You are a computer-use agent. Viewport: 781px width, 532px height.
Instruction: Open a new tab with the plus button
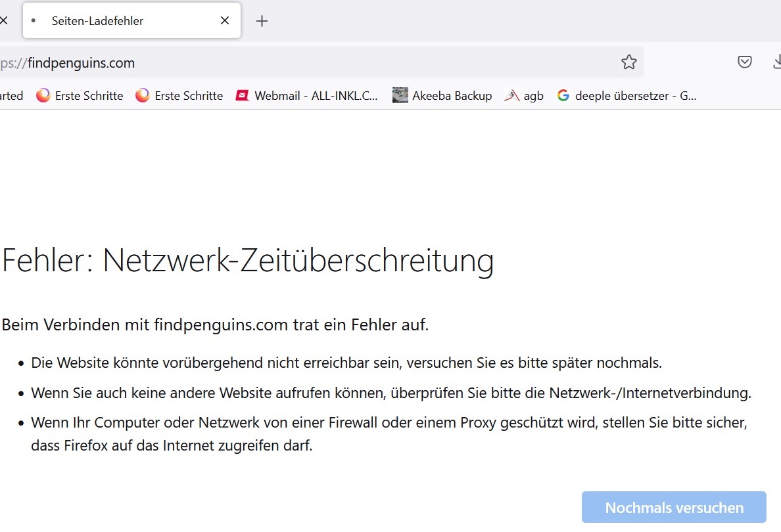(x=262, y=21)
